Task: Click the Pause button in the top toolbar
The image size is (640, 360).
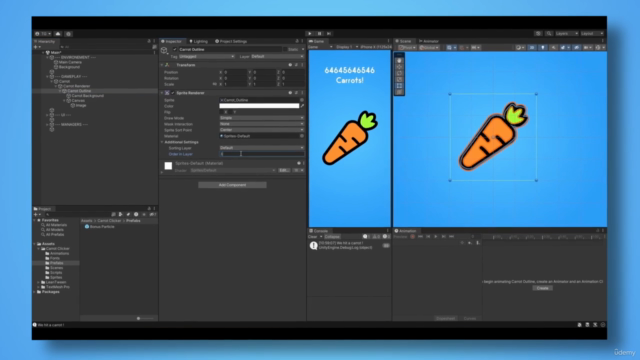Action: pos(320,33)
